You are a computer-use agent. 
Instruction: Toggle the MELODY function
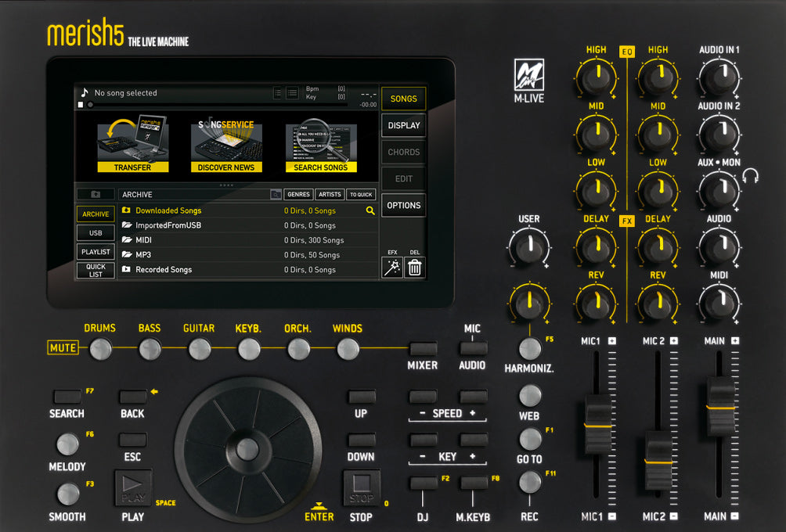tap(67, 444)
